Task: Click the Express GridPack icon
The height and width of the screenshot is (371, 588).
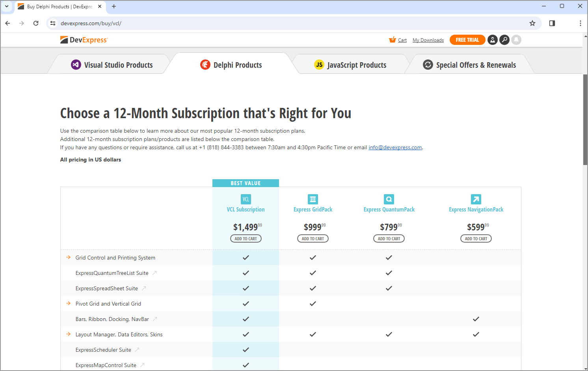Action: coord(313,199)
